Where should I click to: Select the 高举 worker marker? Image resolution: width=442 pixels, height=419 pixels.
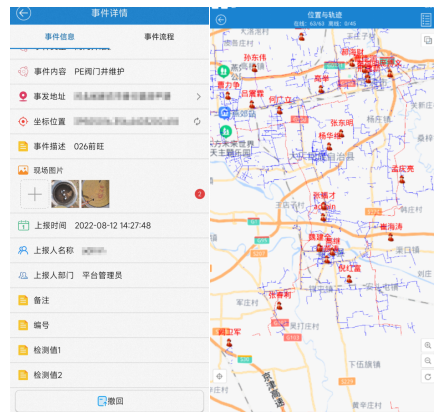[321, 89]
